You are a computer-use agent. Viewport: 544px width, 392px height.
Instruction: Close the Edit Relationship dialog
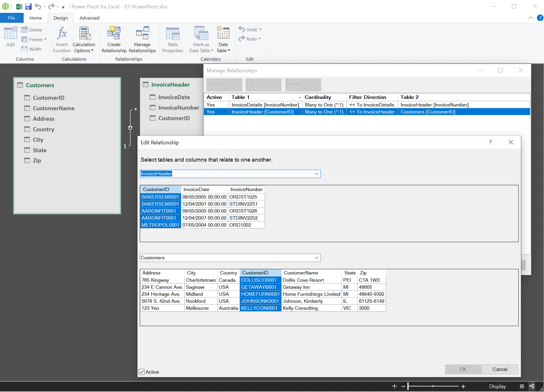[x=511, y=142]
